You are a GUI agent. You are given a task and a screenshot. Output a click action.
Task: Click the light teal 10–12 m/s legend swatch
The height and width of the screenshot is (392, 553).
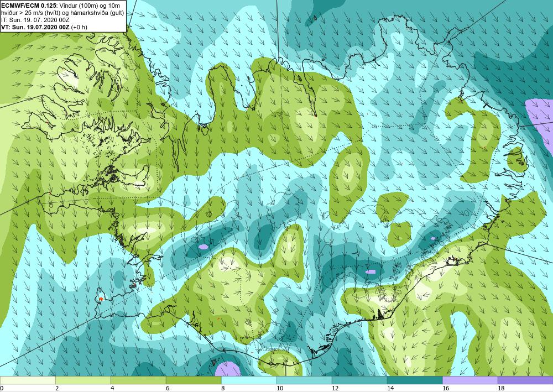[x=304, y=380]
